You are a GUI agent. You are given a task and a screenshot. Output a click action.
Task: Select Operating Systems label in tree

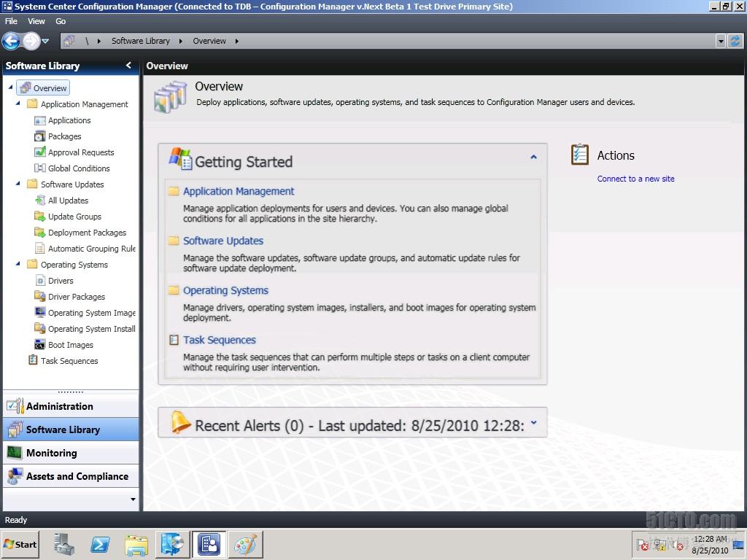pos(74,265)
